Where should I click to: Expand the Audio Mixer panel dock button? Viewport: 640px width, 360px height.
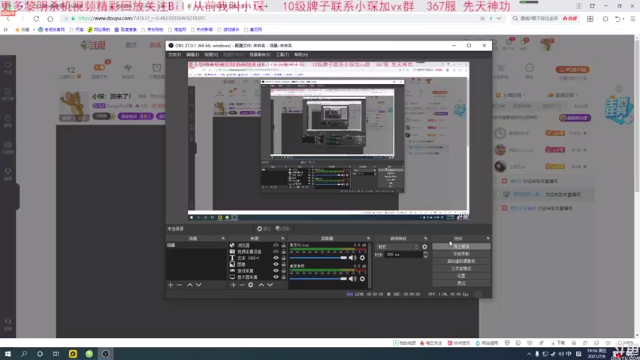pos(368,238)
